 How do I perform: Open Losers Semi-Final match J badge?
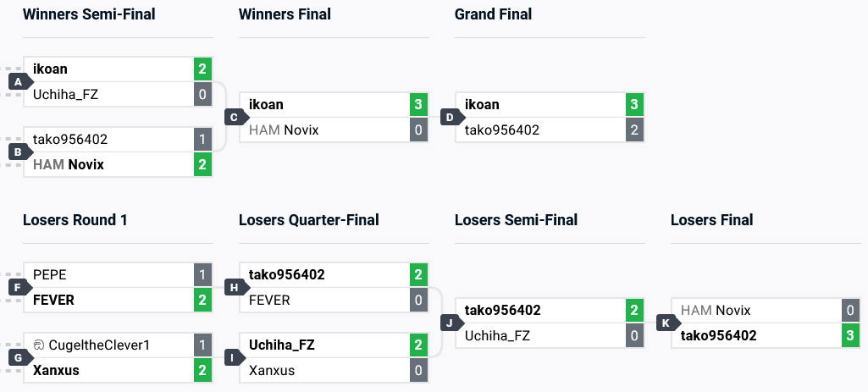point(449,323)
